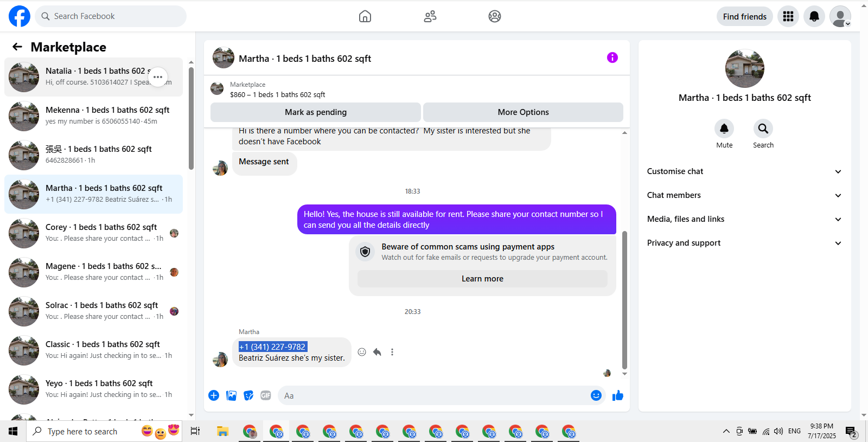Open Yeyo's conversation
The width and height of the screenshot is (868, 442).
[93, 389]
